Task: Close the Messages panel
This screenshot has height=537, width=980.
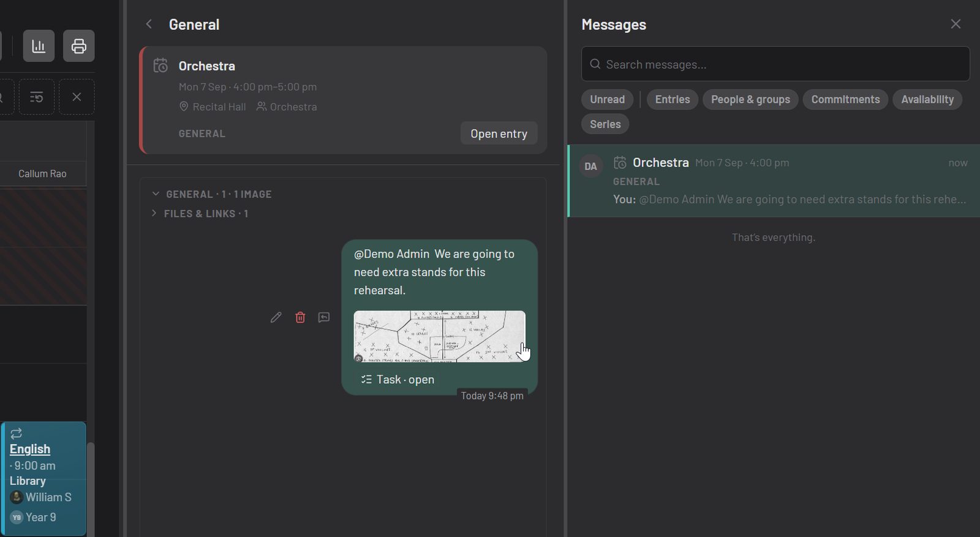Action: coord(956,24)
